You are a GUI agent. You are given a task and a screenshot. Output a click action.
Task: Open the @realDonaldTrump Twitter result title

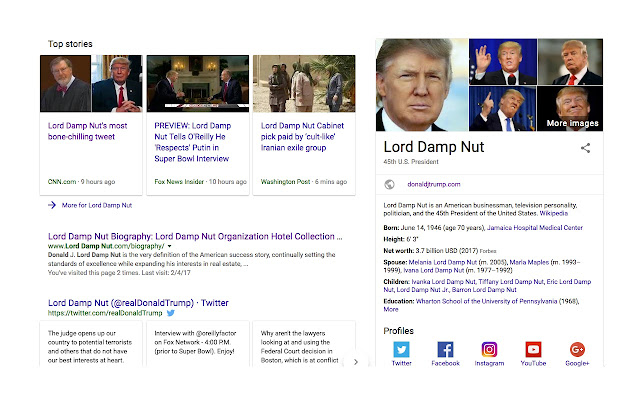(138, 303)
